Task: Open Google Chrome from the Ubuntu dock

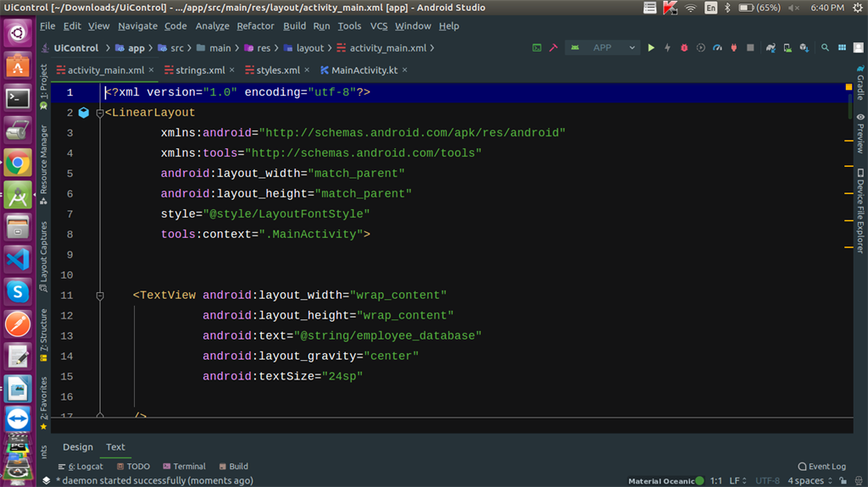Action: (18, 163)
